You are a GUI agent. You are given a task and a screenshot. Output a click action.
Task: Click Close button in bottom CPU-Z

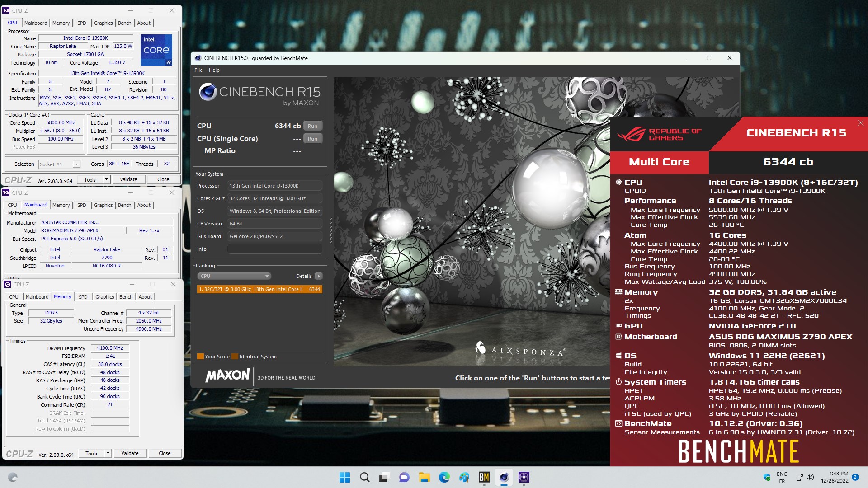[x=165, y=453]
